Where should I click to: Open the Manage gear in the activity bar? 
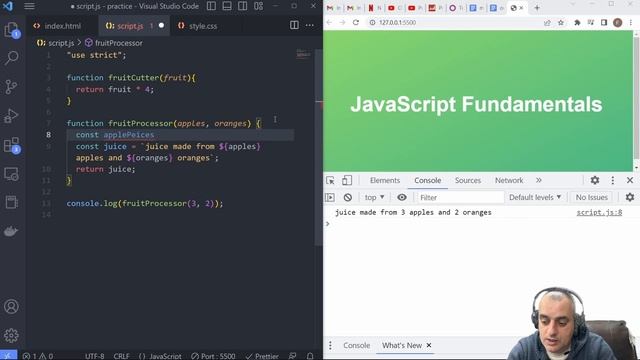coord(11,335)
